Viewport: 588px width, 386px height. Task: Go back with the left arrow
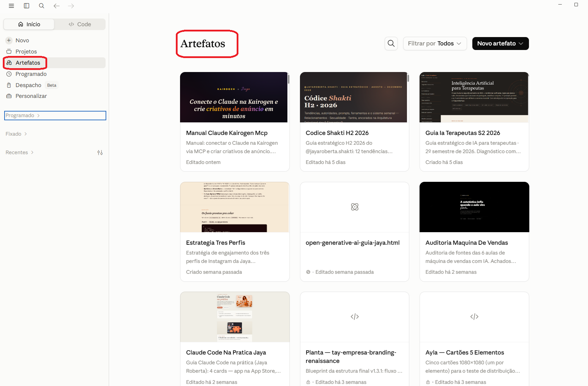tap(57, 6)
